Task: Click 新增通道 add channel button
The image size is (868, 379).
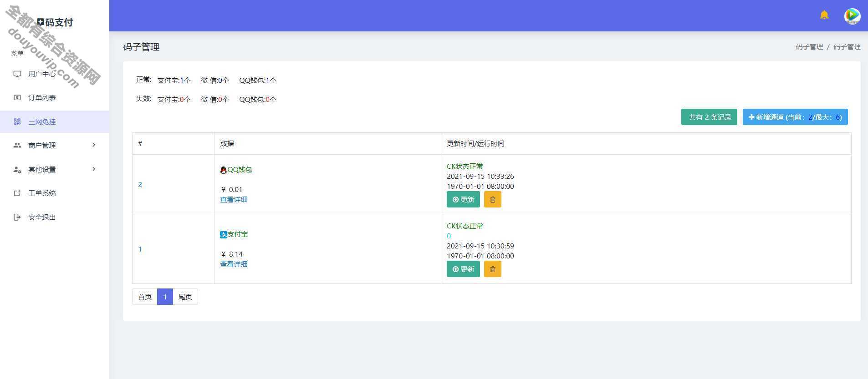Action: pos(795,117)
